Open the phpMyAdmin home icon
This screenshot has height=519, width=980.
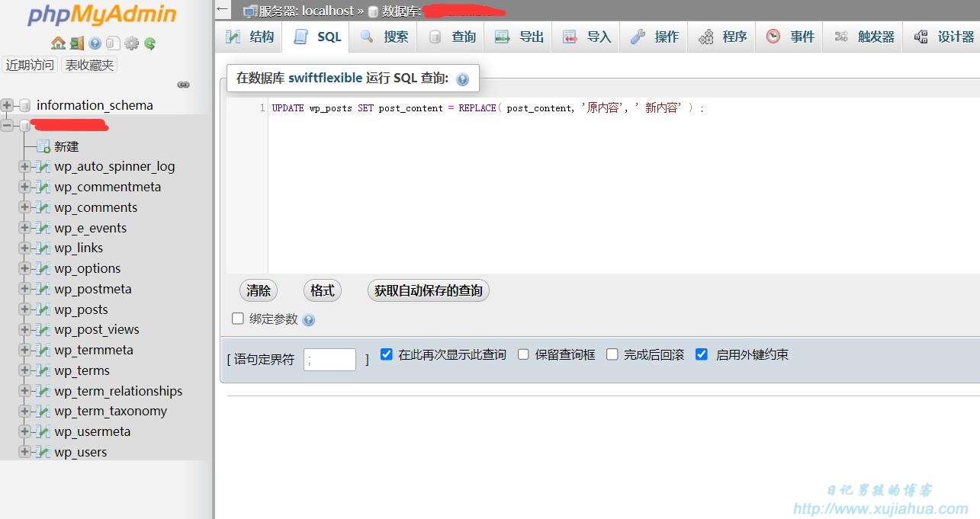click(58, 43)
